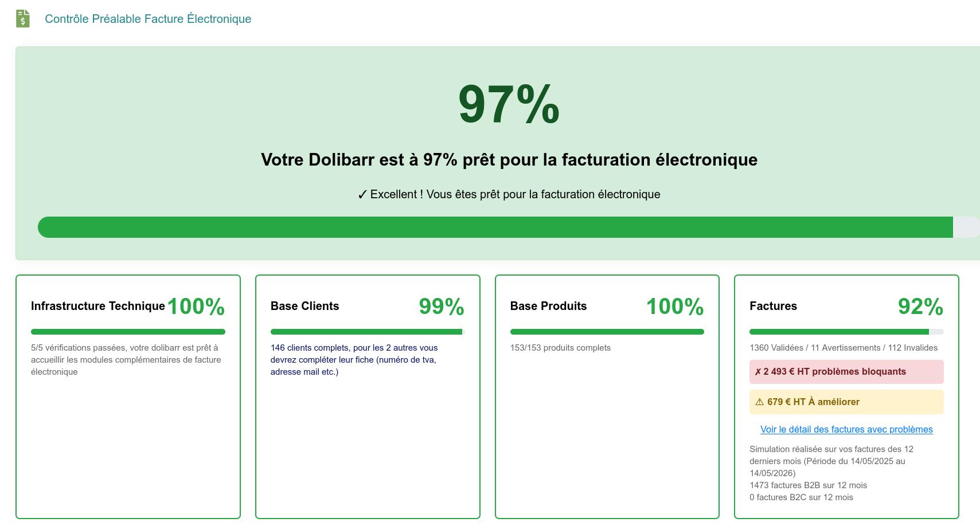
Task: Click the 99% score in Base Clients
Action: (x=441, y=307)
